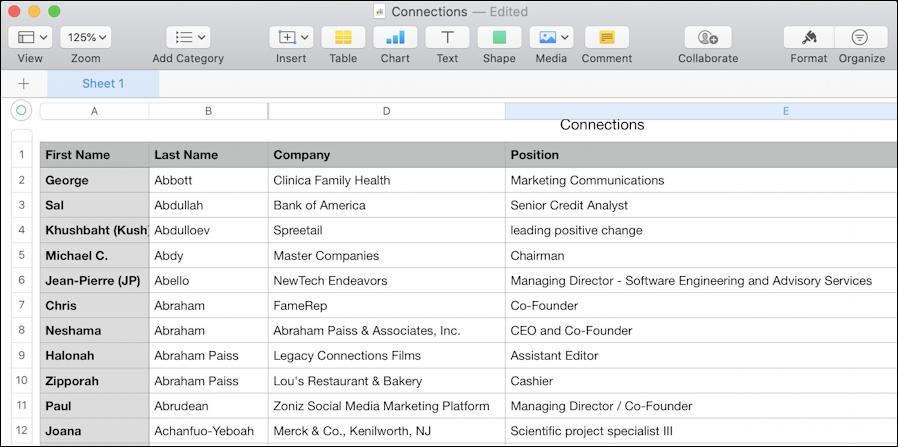Select the Legacy Connections Films cell
The image size is (898, 447).
coord(387,356)
